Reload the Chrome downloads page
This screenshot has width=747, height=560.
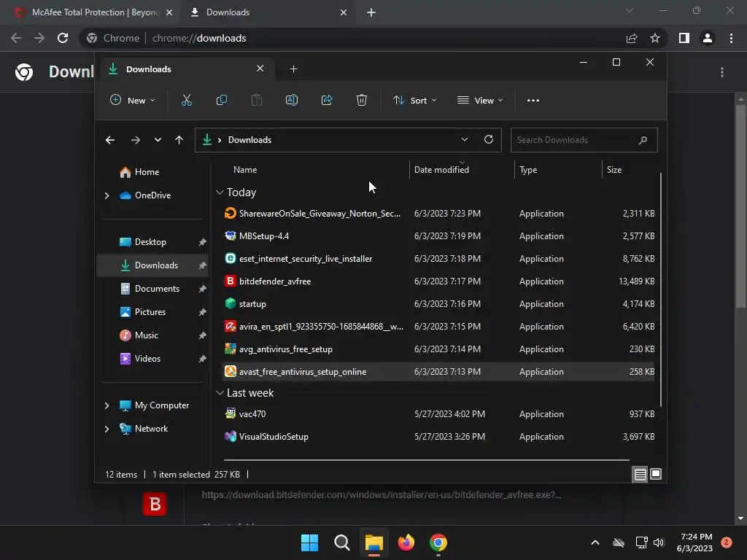[63, 38]
